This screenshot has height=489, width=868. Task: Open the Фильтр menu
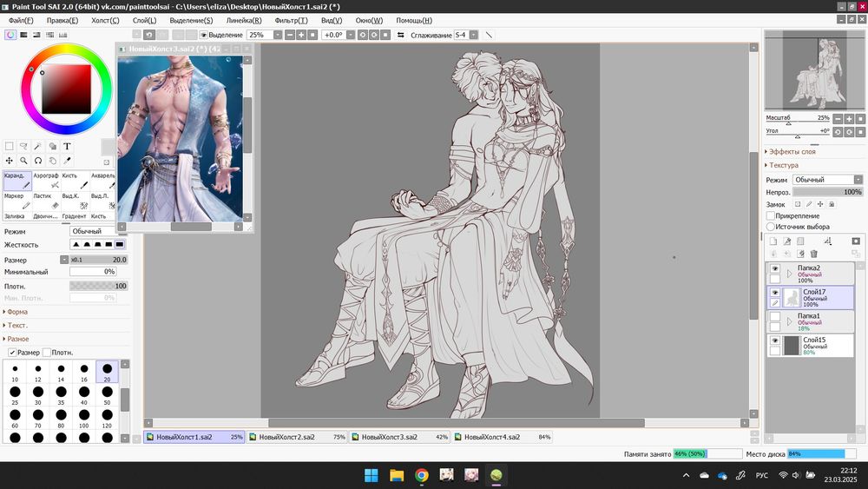click(x=291, y=20)
